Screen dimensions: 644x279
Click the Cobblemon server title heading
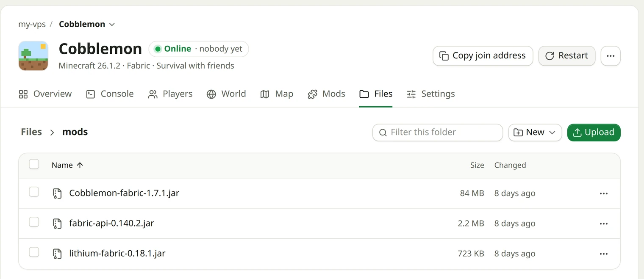(100, 49)
